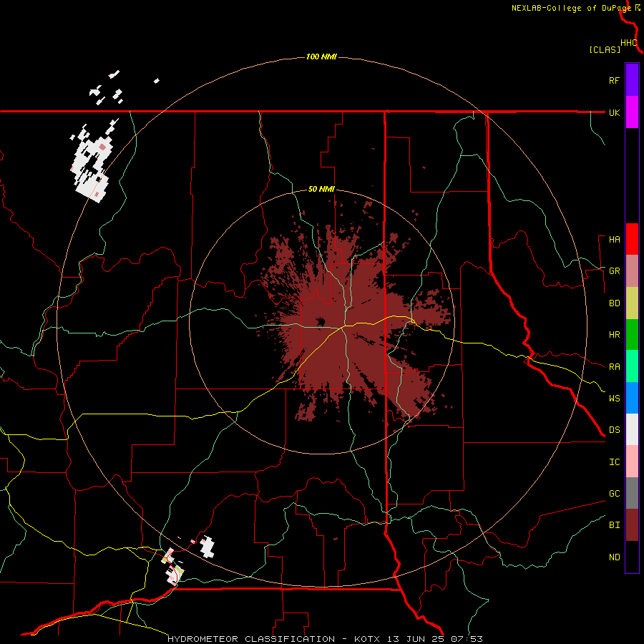644x644 pixels.
Task: Click the HHC product code label
Action: point(628,43)
